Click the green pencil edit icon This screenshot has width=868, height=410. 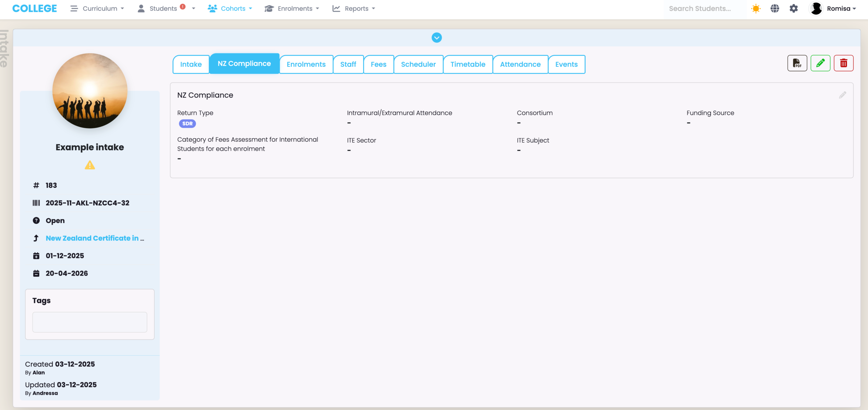820,63
